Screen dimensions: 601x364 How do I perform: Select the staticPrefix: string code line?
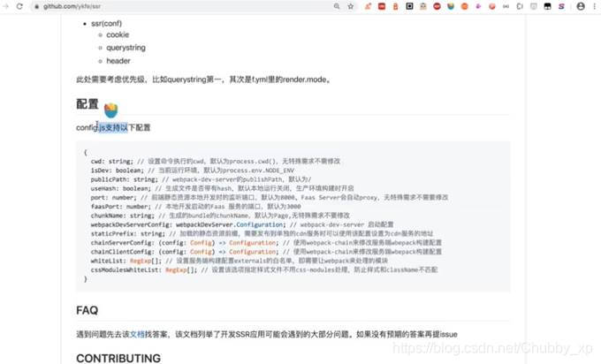point(262,234)
